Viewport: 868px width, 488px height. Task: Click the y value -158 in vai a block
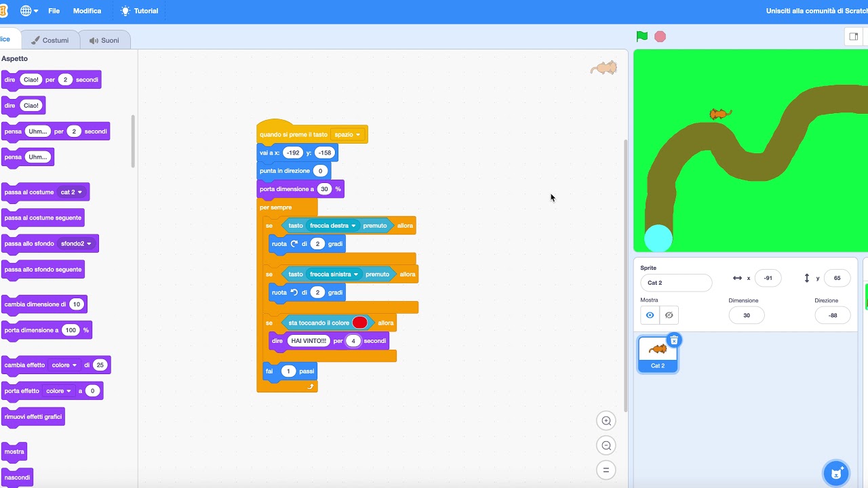pos(325,152)
